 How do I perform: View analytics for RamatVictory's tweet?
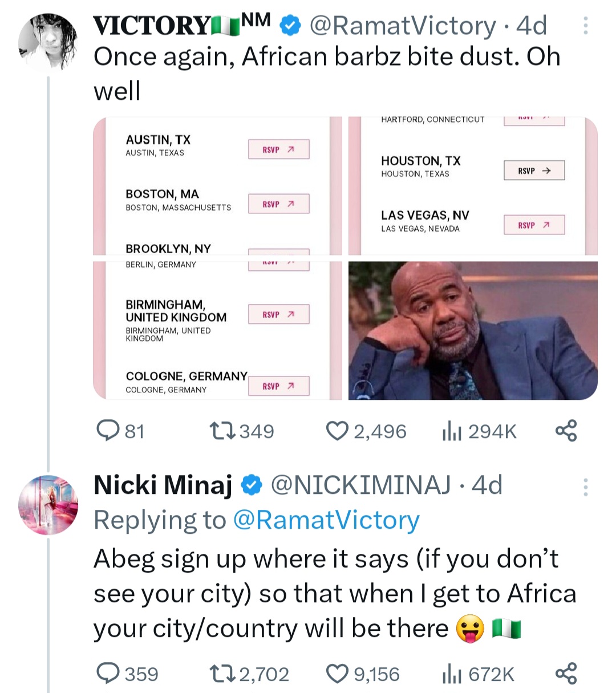(x=451, y=432)
